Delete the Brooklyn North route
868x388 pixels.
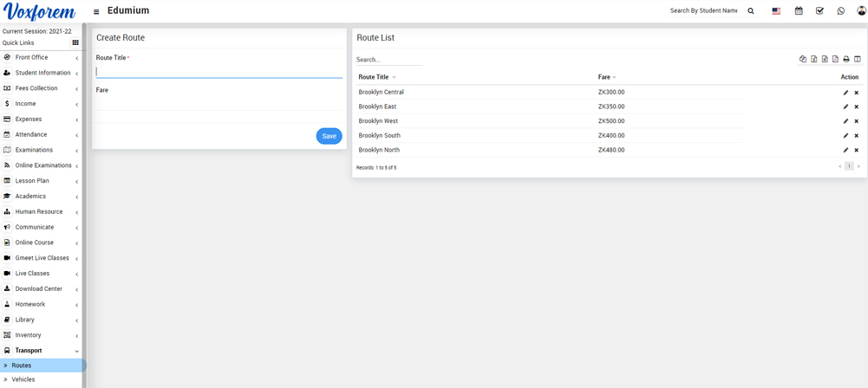coord(857,151)
